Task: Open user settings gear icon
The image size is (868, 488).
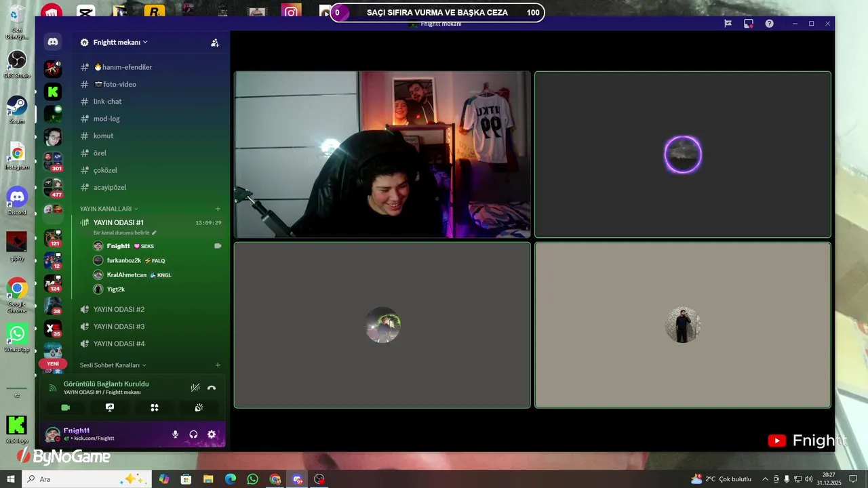Action: pyautogui.click(x=212, y=434)
